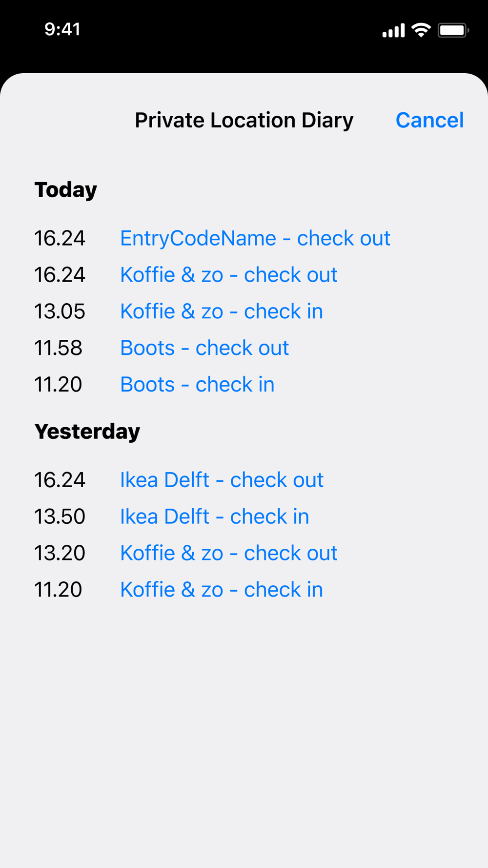Tap the battery indicator icon
The height and width of the screenshot is (868, 488).
click(453, 30)
